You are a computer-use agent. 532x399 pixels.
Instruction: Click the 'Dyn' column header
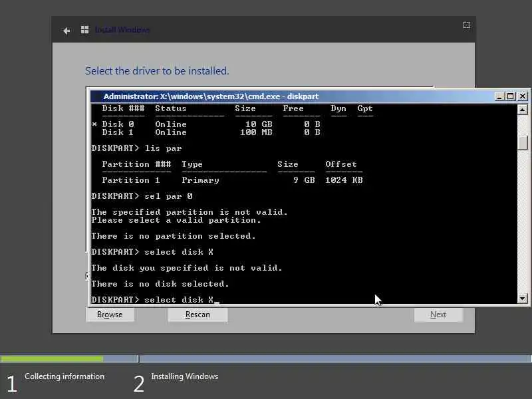click(x=338, y=108)
